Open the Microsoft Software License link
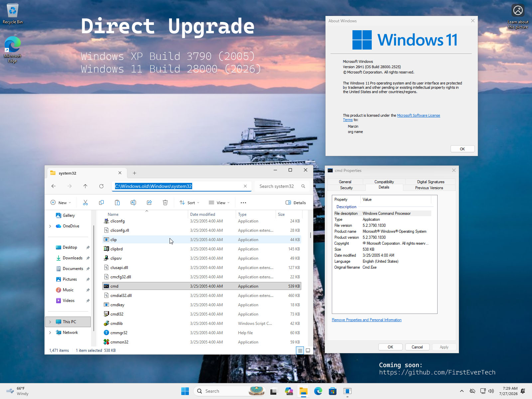532x399 pixels. (418, 115)
